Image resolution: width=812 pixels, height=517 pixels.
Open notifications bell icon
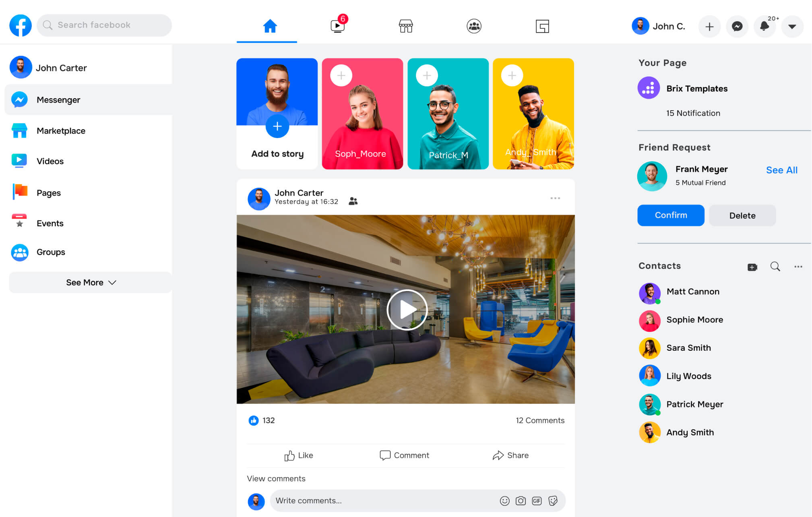coord(764,27)
